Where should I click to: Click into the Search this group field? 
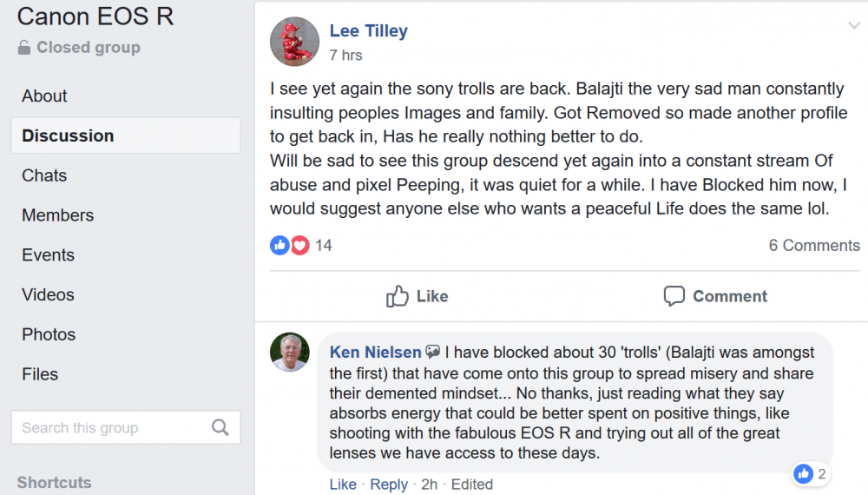[x=108, y=427]
